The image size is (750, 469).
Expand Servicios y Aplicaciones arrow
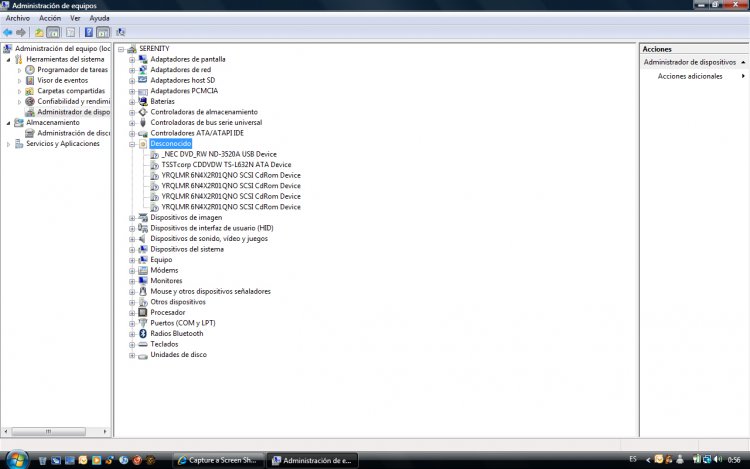pyautogui.click(x=9, y=144)
